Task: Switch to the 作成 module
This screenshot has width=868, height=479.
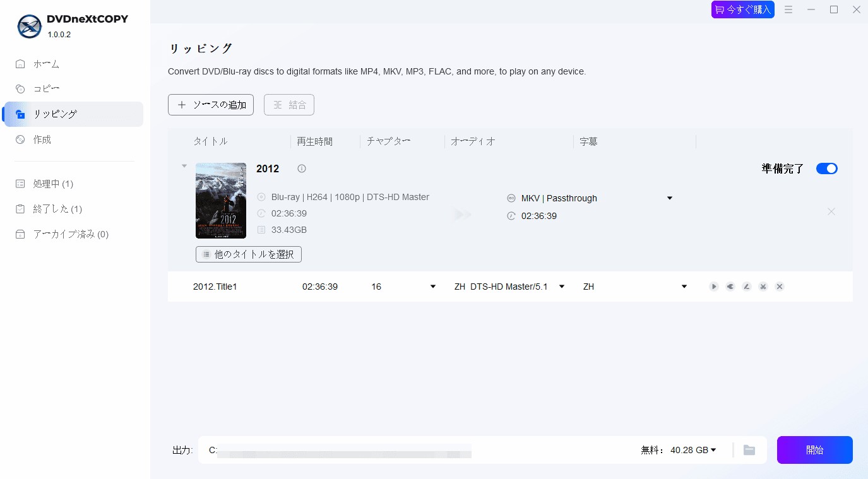Action: (74, 139)
